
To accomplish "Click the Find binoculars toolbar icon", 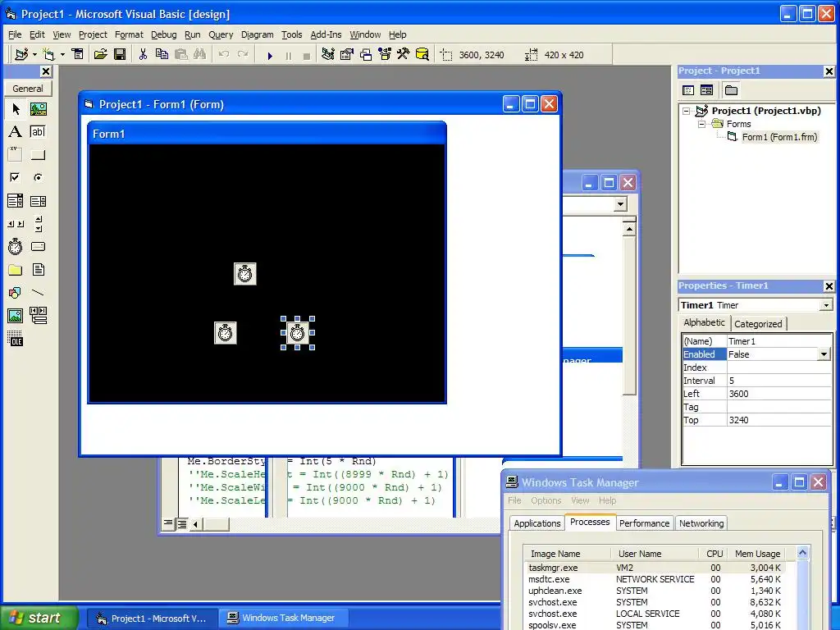I will pos(200,55).
